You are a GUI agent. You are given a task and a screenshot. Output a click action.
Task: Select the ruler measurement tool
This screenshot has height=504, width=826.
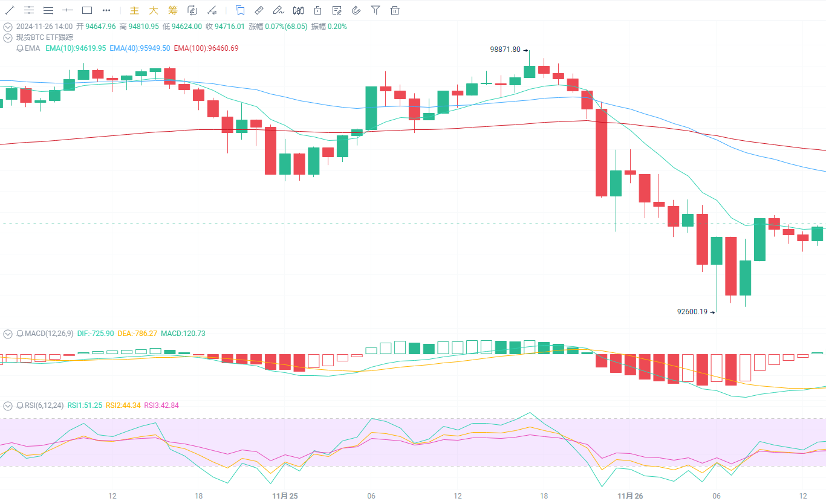259,10
